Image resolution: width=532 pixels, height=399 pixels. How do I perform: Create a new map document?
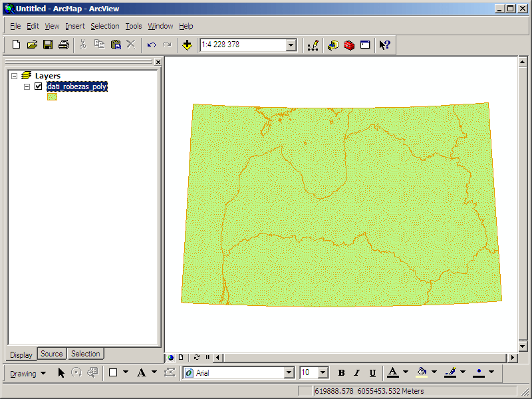point(16,45)
